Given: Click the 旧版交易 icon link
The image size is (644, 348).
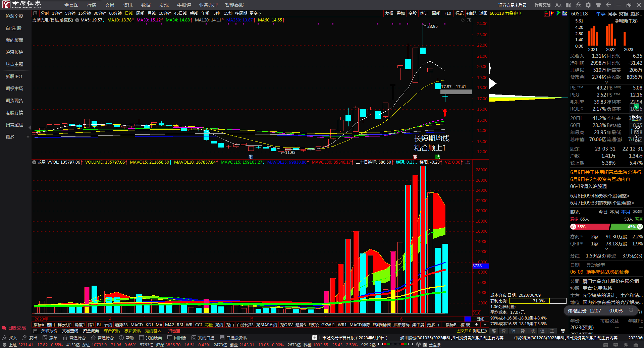Looking at the screenshot, I should coord(14,328).
